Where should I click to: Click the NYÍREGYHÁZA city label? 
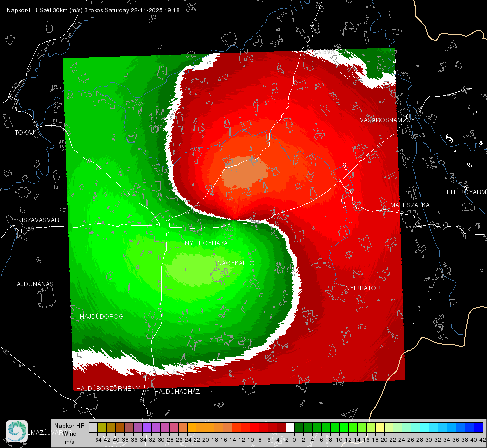pos(206,243)
